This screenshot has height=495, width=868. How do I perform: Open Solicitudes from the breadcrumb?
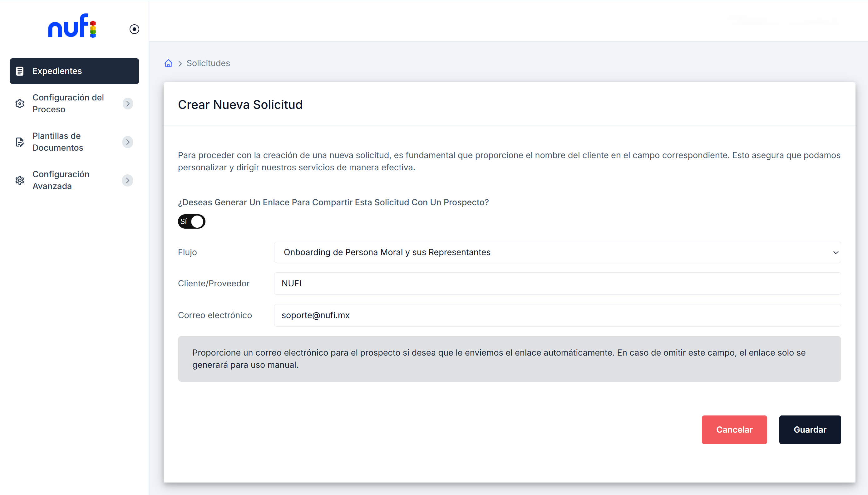pos(208,63)
